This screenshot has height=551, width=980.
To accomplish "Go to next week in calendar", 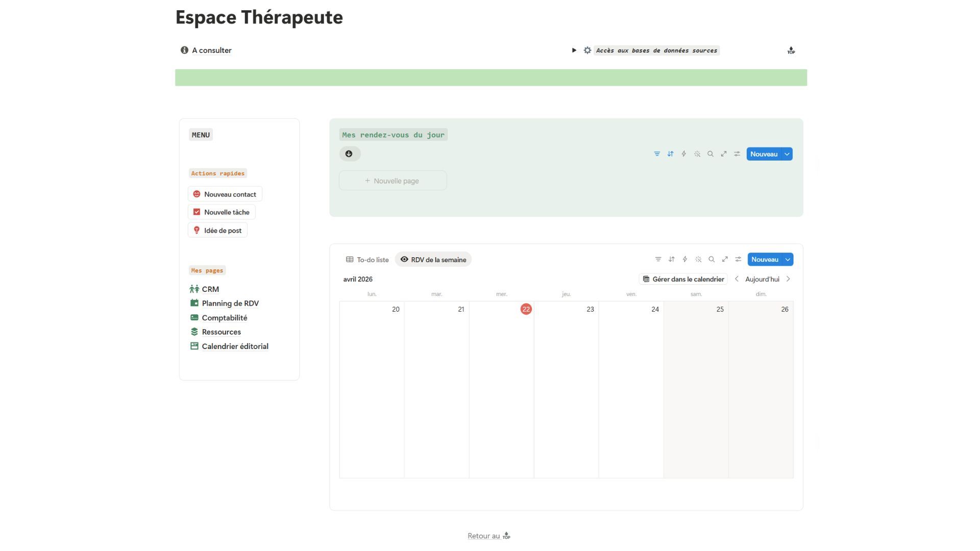I will (x=788, y=279).
